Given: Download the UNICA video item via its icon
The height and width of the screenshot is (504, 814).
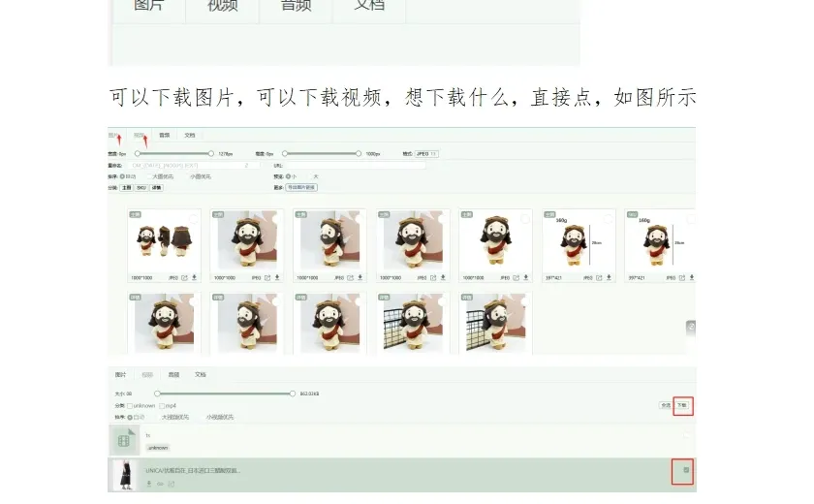Looking at the screenshot, I should coord(149,484).
